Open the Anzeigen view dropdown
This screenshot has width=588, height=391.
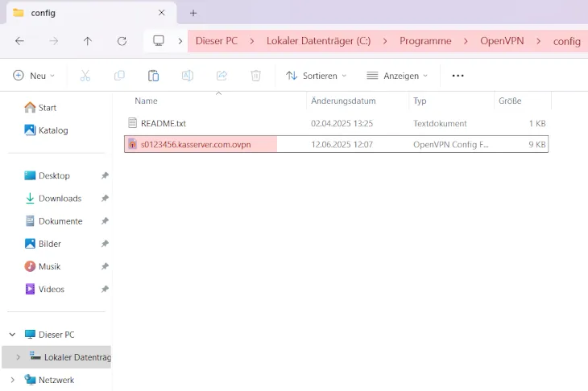pos(397,76)
